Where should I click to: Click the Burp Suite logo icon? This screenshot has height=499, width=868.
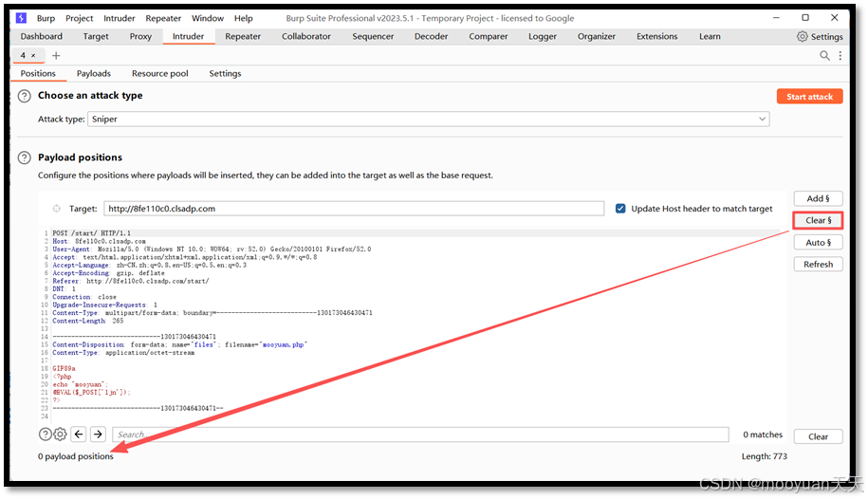click(x=21, y=18)
